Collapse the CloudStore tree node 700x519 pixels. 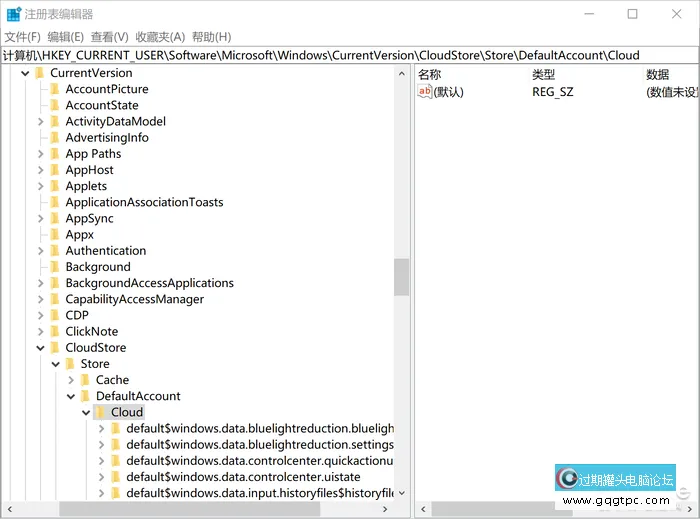tap(41, 348)
